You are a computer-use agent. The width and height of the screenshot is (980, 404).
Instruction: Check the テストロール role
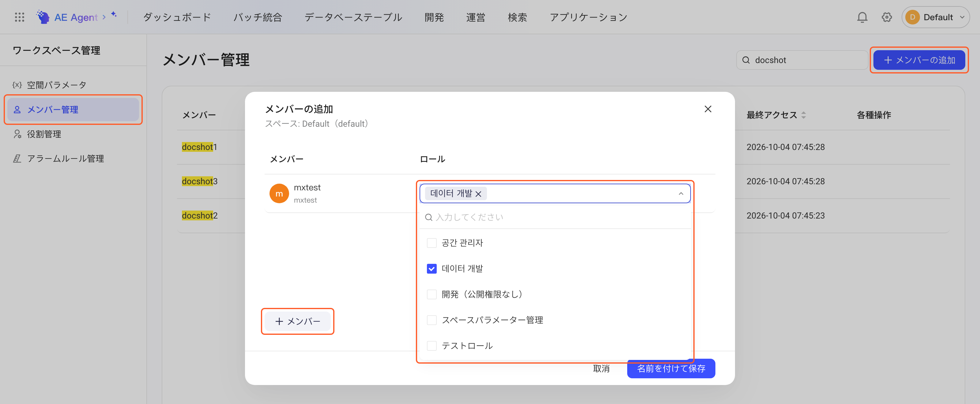pos(432,346)
